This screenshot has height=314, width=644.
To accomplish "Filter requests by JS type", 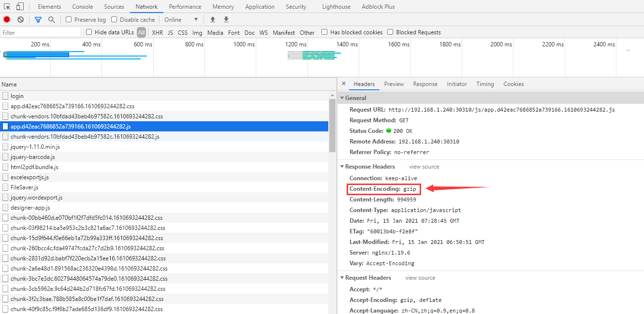I will point(170,32).
